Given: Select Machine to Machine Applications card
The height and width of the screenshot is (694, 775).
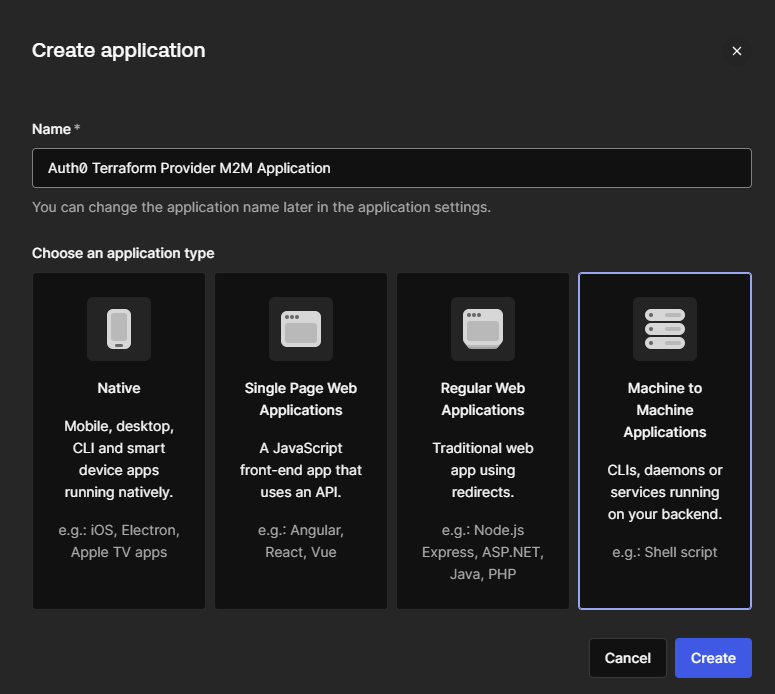Looking at the screenshot, I should pyautogui.click(x=665, y=441).
